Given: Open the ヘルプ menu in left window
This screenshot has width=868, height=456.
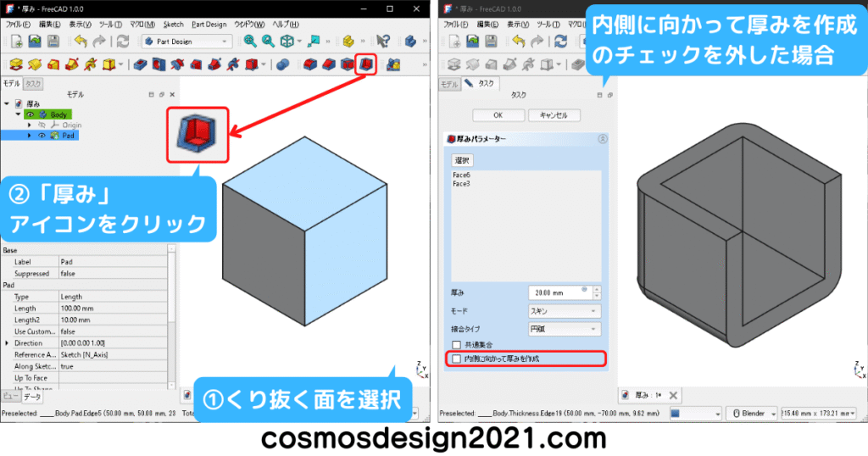Looking at the screenshot, I should (x=286, y=25).
